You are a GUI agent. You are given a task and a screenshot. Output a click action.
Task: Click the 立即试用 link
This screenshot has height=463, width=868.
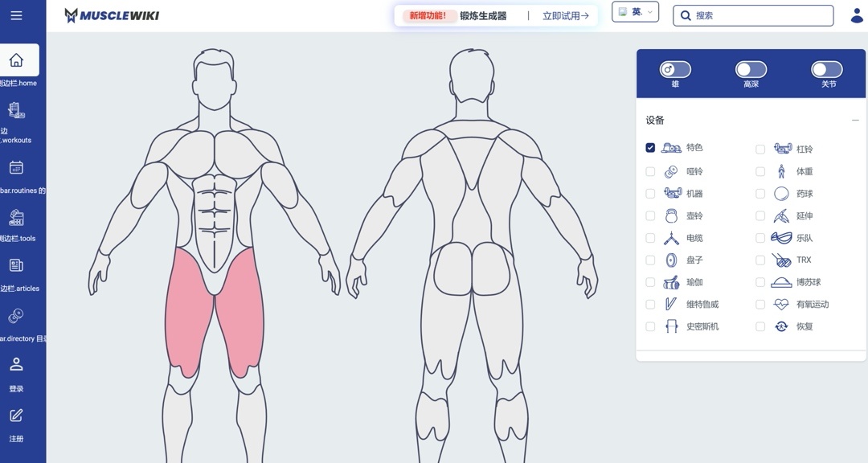(x=566, y=16)
